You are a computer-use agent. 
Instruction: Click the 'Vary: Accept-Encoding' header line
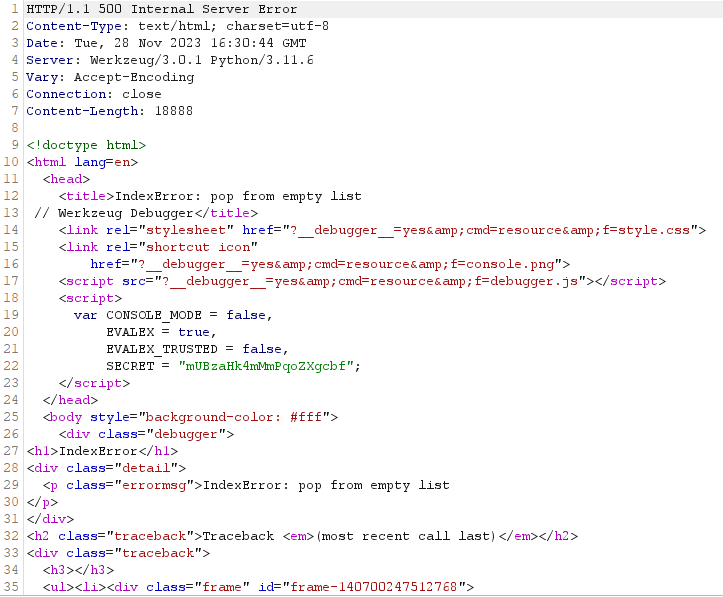point(110,77)
